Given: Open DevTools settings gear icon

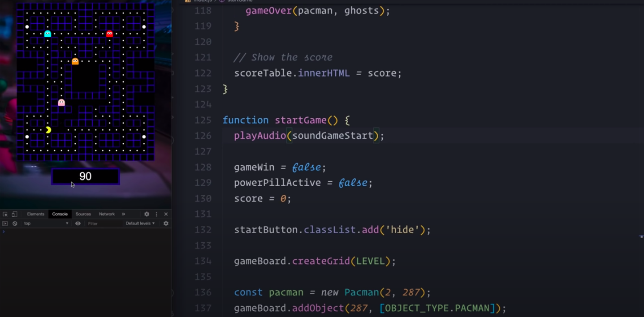Looking at the screenshot, I should pyautogui.click(x=147, y=214).
